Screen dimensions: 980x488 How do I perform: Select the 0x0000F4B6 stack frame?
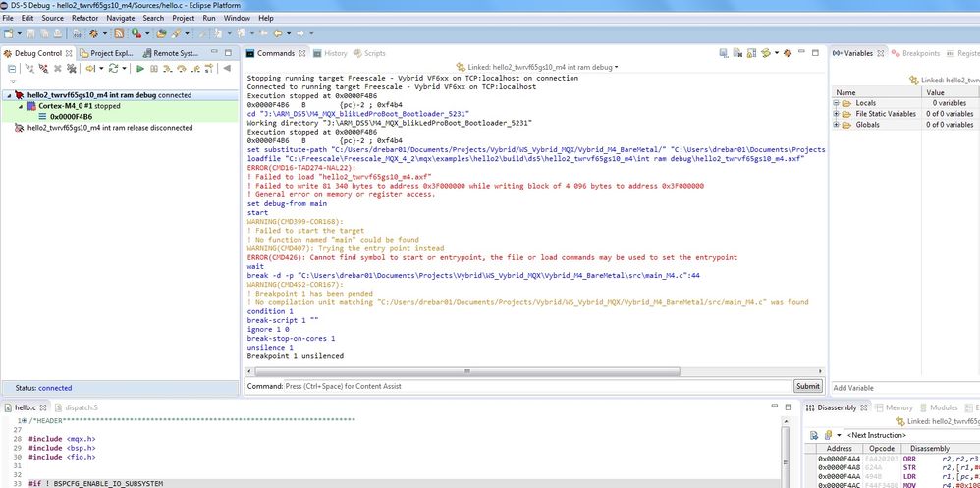(x=66, y=117)
